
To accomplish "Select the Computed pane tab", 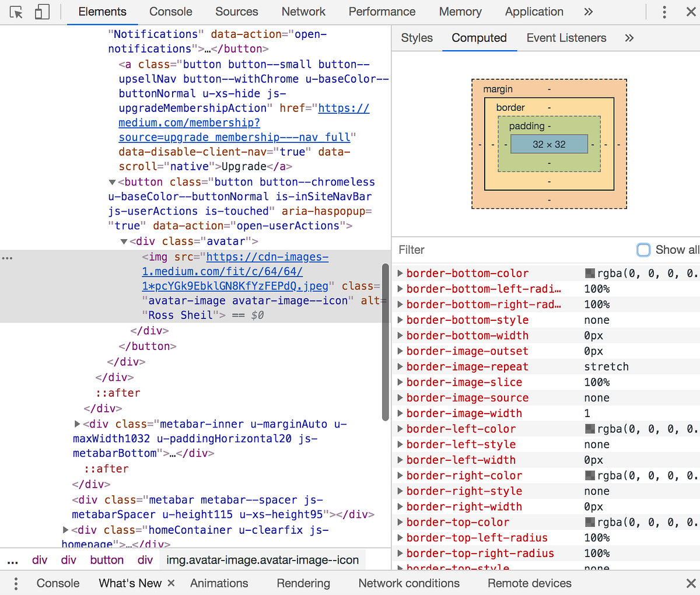I will 479,38.
